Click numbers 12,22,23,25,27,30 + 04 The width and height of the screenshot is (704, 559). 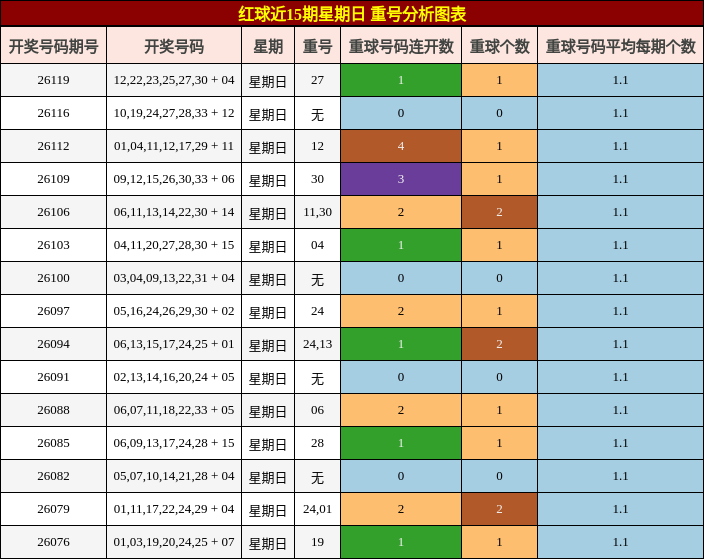(174, 80)
